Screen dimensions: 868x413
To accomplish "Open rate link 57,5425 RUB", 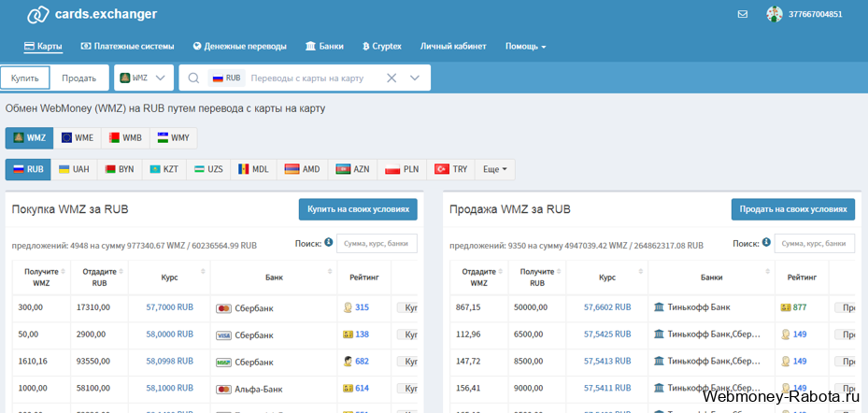I will pyautogui.click(x=607, y=334).
